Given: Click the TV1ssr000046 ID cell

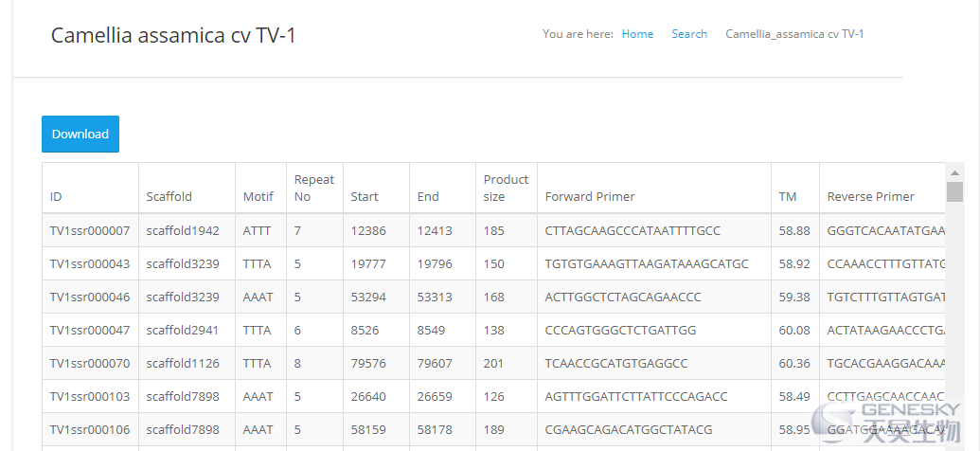Looking at the screenshot, I should pos(91,298).
